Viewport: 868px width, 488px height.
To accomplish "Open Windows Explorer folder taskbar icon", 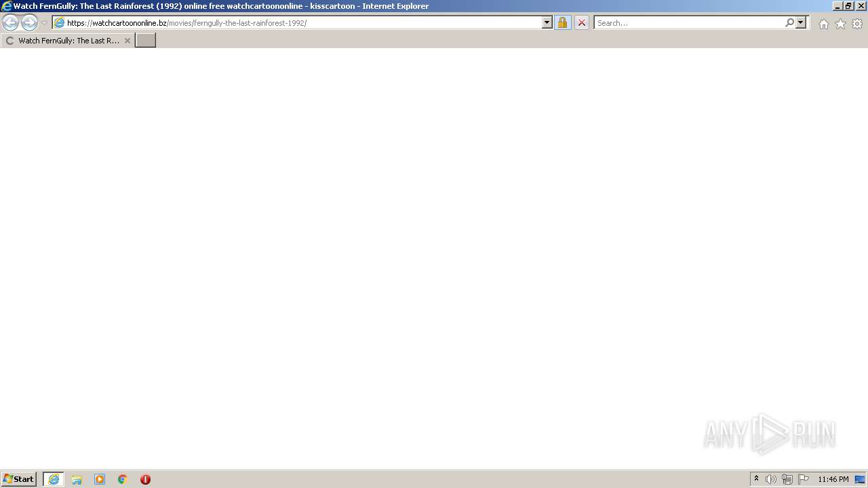I will pos(77,479).
